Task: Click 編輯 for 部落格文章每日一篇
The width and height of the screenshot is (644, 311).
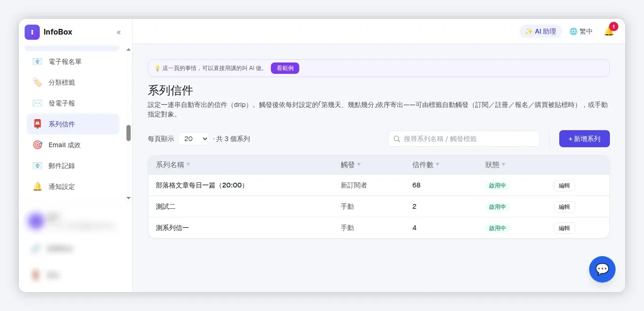Action: click(x=564, y=186)
